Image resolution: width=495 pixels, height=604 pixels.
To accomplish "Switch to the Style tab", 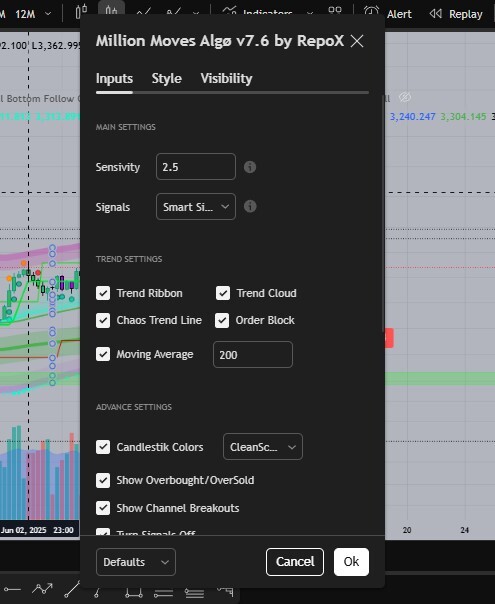I will [166, 78].
